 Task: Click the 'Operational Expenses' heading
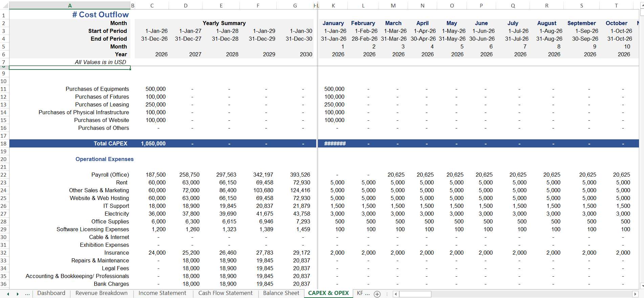[105, 159]
